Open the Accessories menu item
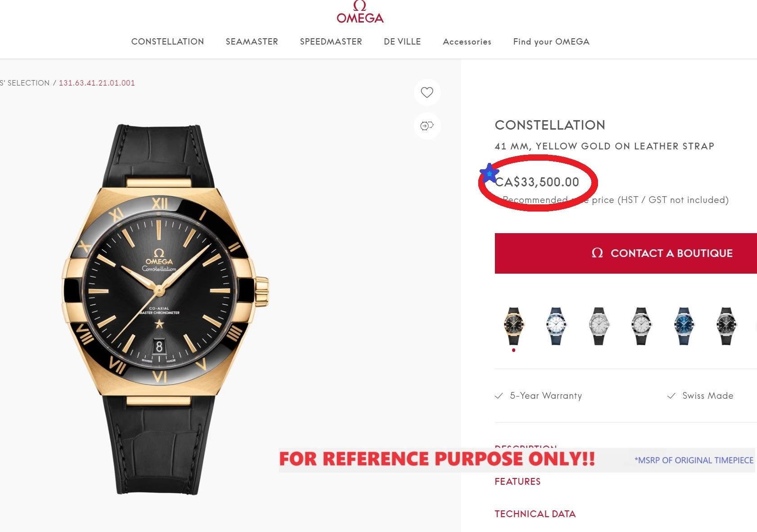Viewport: 757px width, 532px height. pyautogui.click(x=467, y=42)
